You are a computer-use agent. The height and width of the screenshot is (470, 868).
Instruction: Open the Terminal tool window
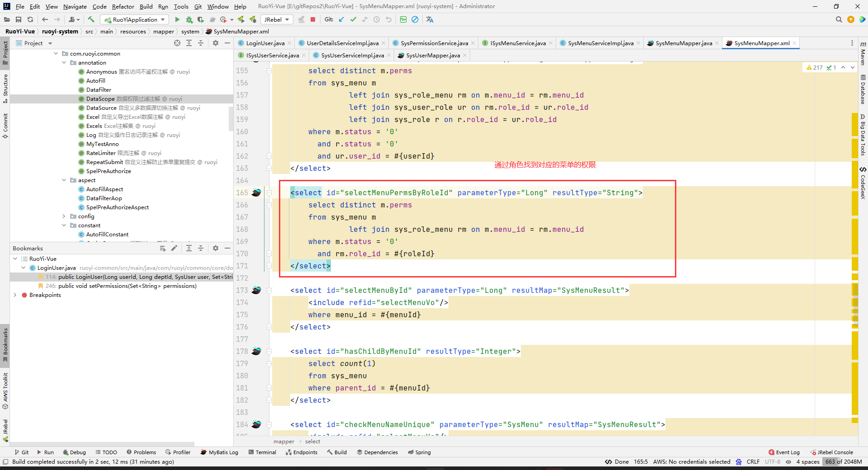pyautogui.click(x=262, y=452)
